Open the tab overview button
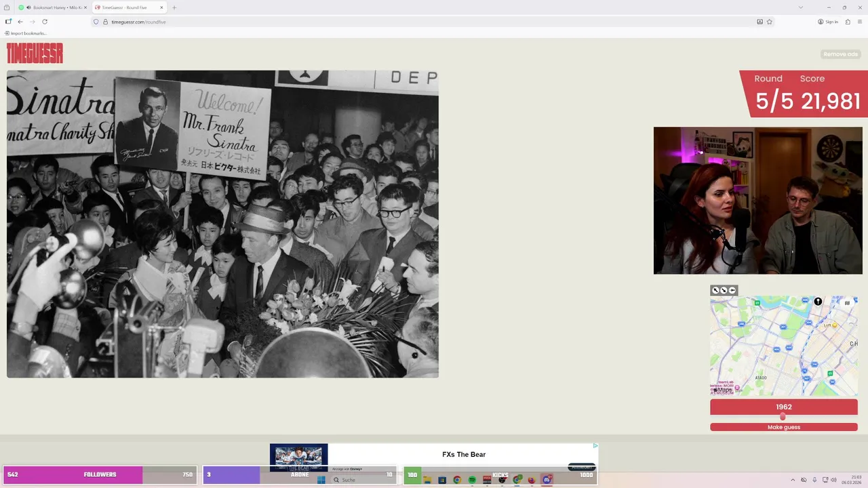 (7, 7)
